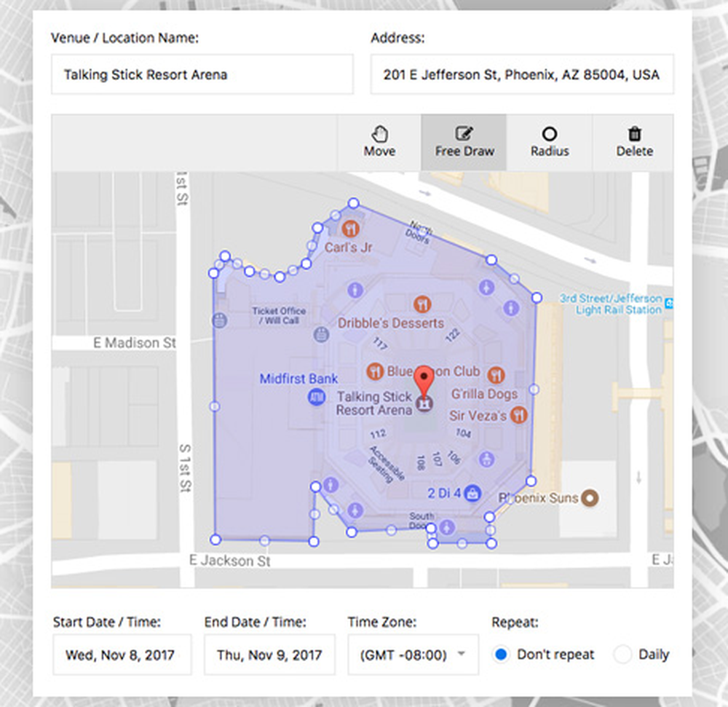Click 3rd Street/Jefferson Light Rail Station label
This screenshot has width=728, height=707.
pyautogui.click(x=611, y=304)
